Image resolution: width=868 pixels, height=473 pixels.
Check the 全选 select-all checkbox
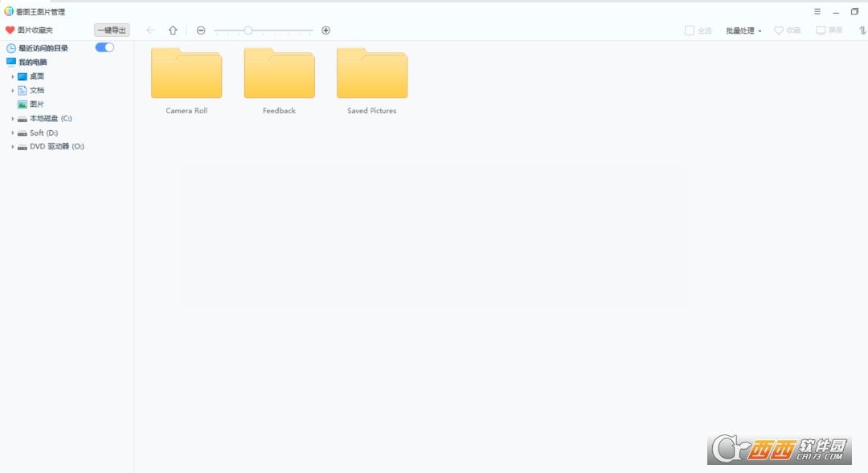coord(690,31)
